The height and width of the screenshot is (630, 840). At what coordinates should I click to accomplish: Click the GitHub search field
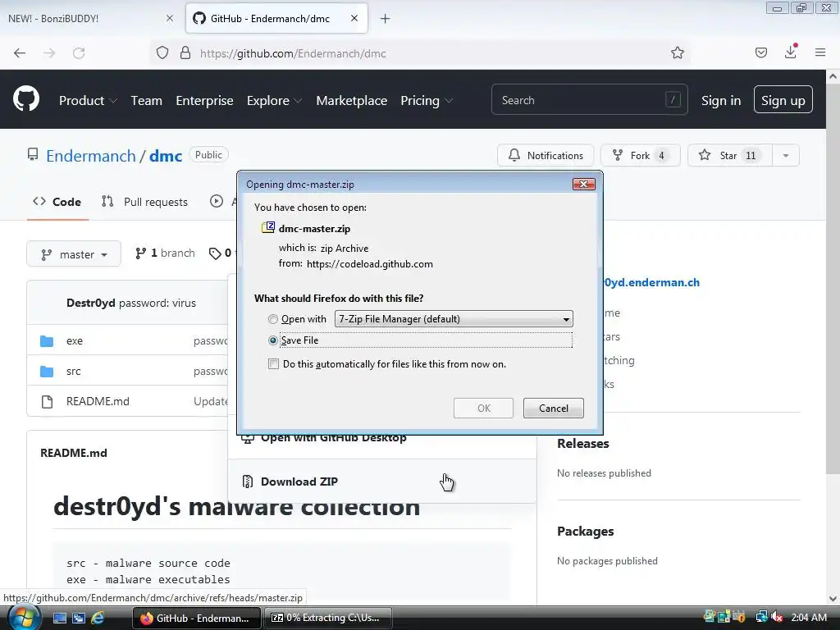pyautogui.click(x=589, y=99)
